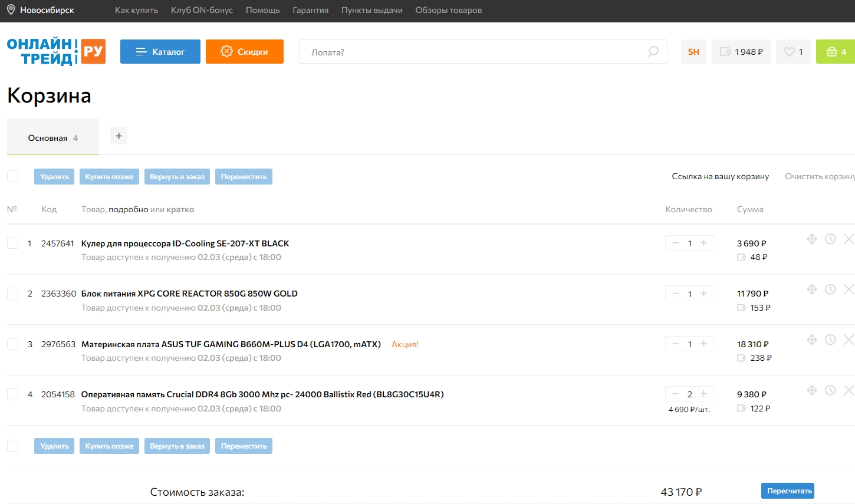Postpone ASUS TUF GAMING motherboard with clock icon
Image resolution: width=855 pixels, height=504 pixels.
pos(830,340)
